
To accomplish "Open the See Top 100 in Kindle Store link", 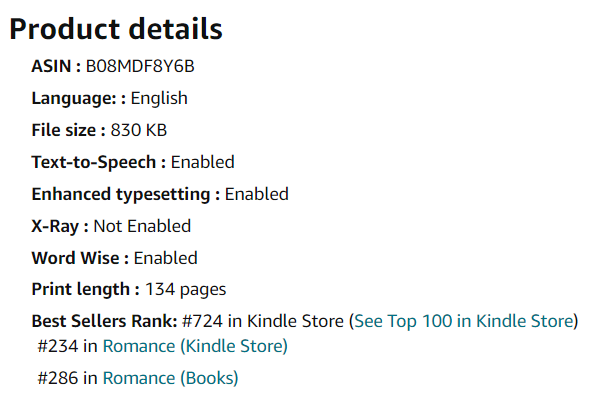I will (464, 321).
